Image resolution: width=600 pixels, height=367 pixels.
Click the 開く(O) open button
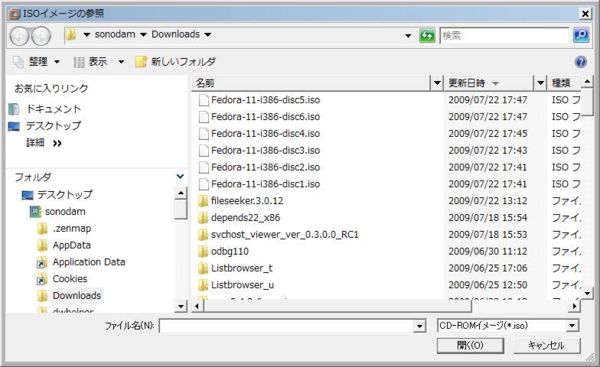click(x=470, y=346)
